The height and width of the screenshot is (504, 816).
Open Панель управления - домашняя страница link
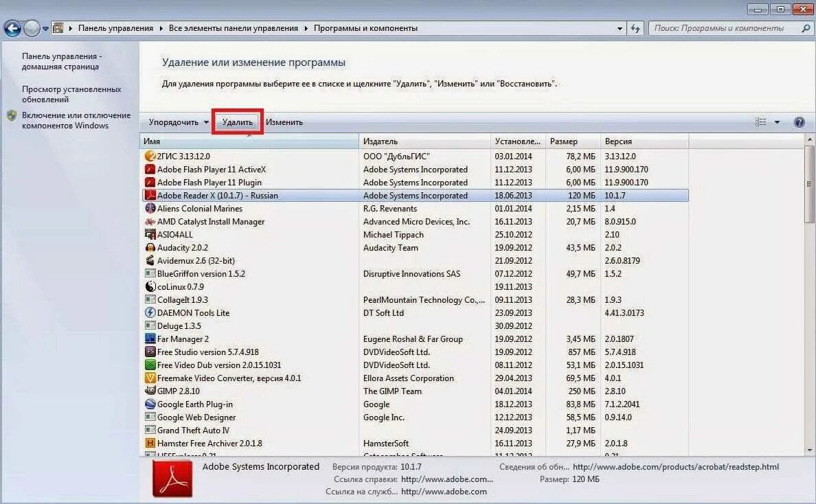[x=62, y=61]
